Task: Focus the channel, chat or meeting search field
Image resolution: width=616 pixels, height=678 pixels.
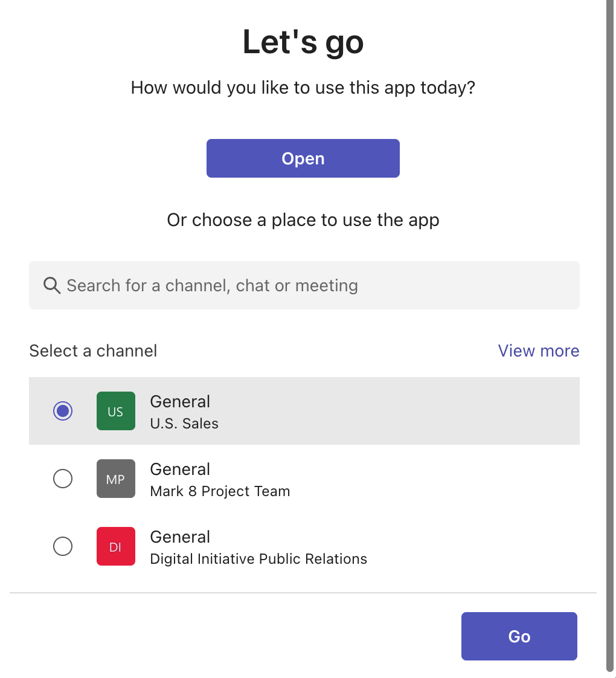Action: (314, 285)
